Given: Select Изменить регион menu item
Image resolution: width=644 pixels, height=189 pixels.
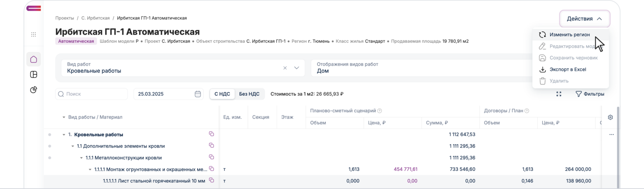Looking at the screenshot, I should pos(569,35).
